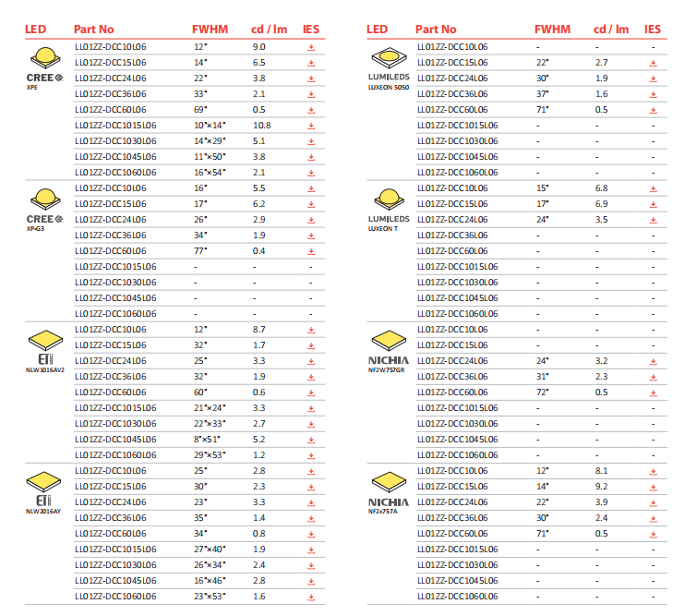
Task: Download IES for LUXEON 5050 37° row
Action: pos(653,94)
